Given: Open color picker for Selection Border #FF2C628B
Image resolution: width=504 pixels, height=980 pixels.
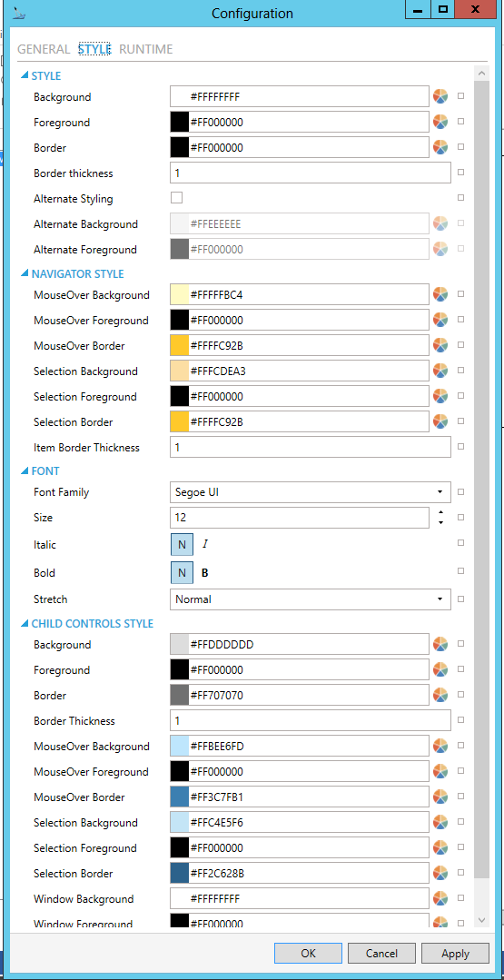Looking at the screenshot, I should (440, 873).
